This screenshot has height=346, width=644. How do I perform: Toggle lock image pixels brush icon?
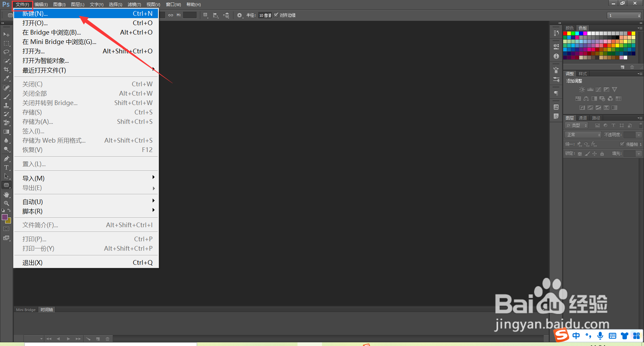pos(587,154)
